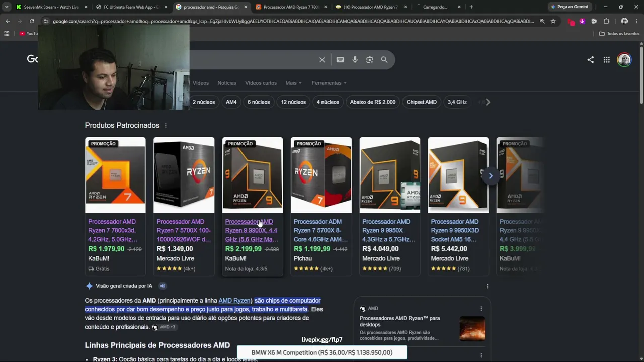Close the SeevenMk Stream tab
The height and width of the screenshot is (362, 644).
click(86, 7)
